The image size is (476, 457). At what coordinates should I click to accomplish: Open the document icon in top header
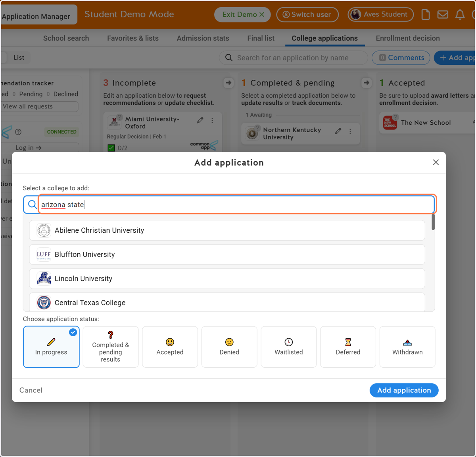coord(425,15)
